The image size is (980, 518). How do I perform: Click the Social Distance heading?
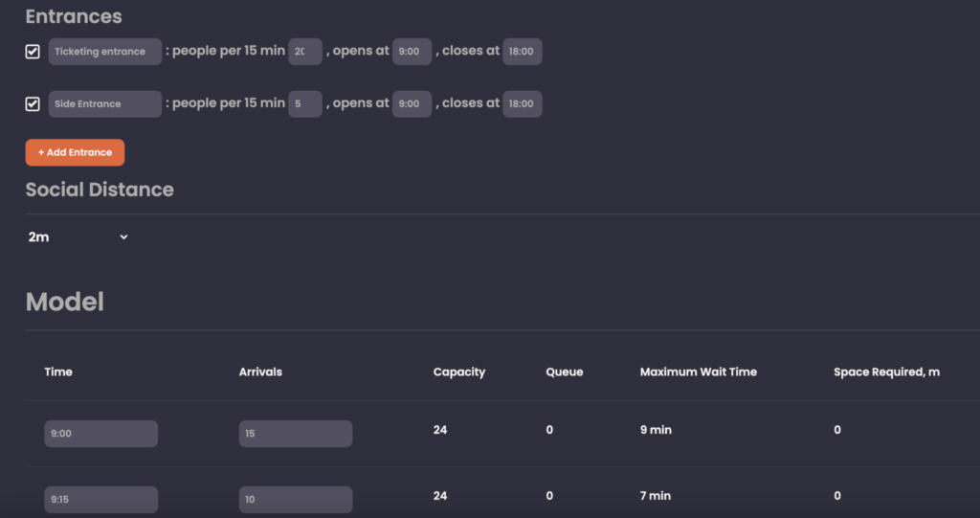coord(100,190)
